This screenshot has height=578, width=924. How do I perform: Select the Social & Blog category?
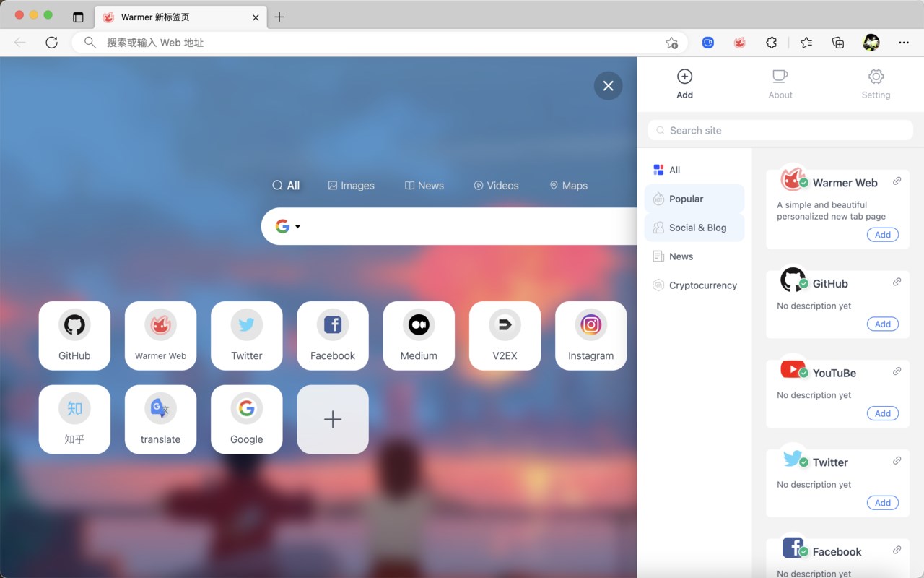694,228
